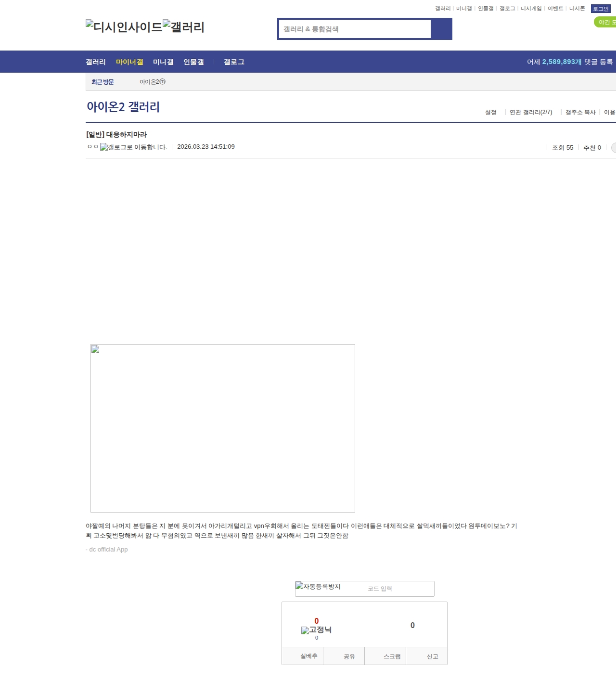The image size is (616, 693).
Task: Click the post body paragraph starting 야짤예외
Action: (301, 531)
